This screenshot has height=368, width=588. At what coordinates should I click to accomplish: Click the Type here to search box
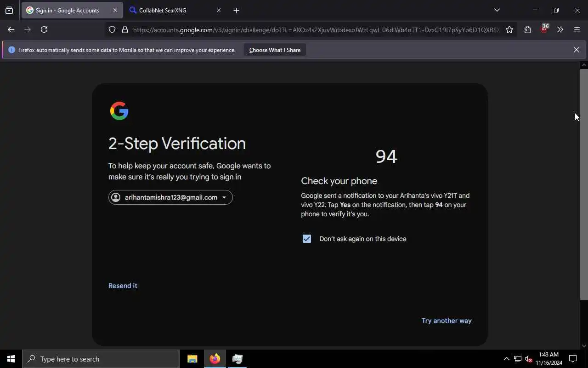(101, 359)
